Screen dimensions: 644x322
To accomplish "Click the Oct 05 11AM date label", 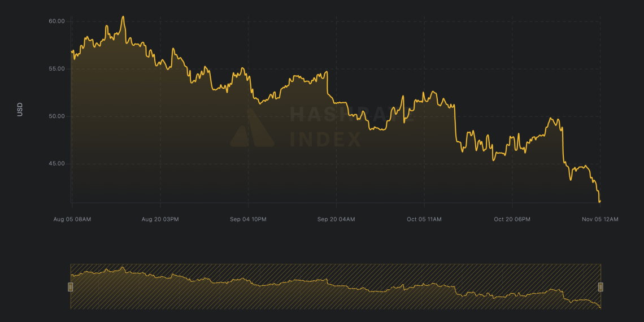I will (424, 219).
